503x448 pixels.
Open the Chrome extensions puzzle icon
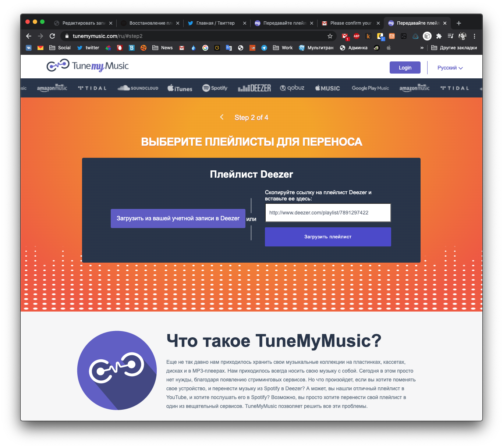(x=439, y=36)
